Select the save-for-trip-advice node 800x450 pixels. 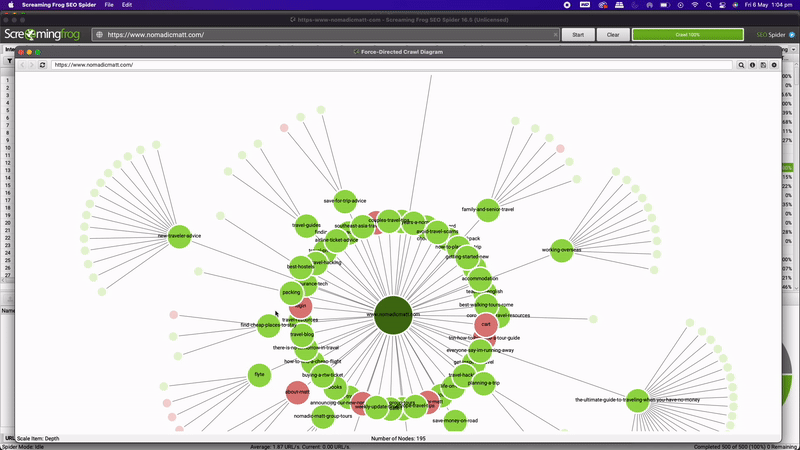click(345, 201)
